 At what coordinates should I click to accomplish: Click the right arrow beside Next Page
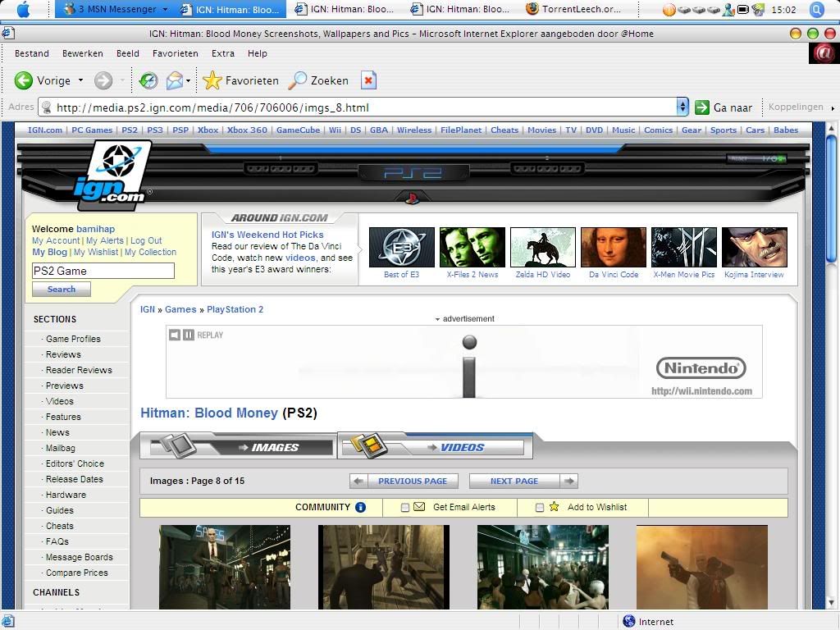(569, 481)
